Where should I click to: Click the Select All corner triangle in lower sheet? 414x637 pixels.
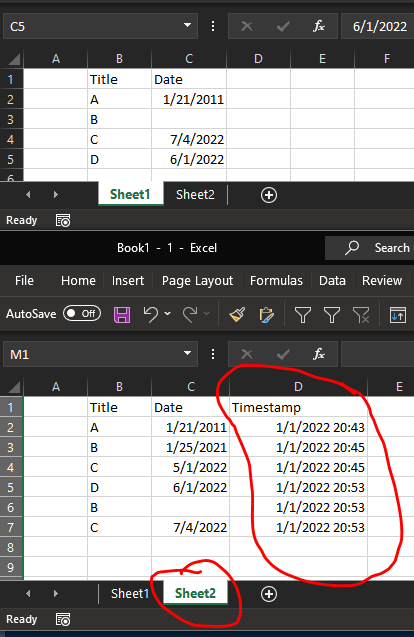(x=14, y=387)
